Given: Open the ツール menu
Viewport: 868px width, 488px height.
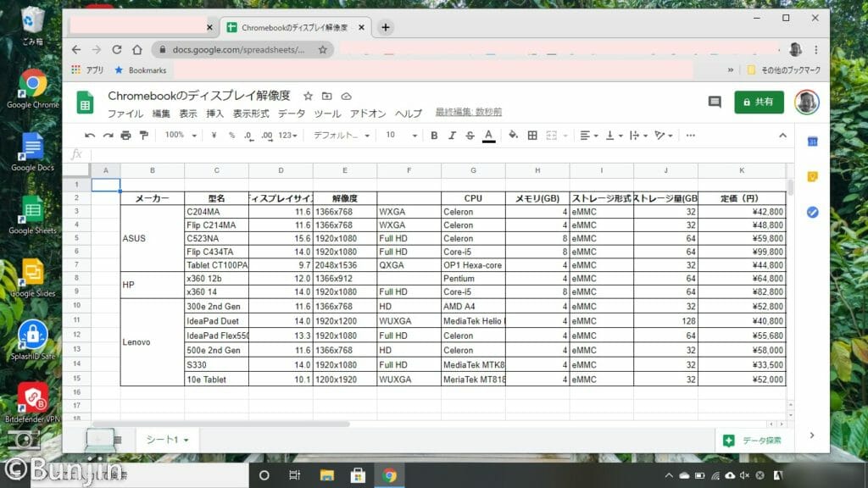Looking at the screenshot, I should tap(327, 114).
